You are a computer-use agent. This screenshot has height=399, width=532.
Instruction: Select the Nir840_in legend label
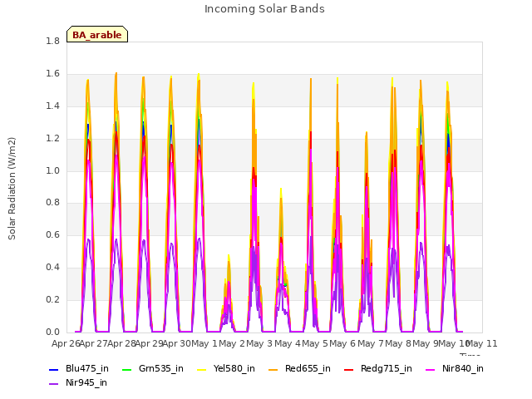point(463,369)
